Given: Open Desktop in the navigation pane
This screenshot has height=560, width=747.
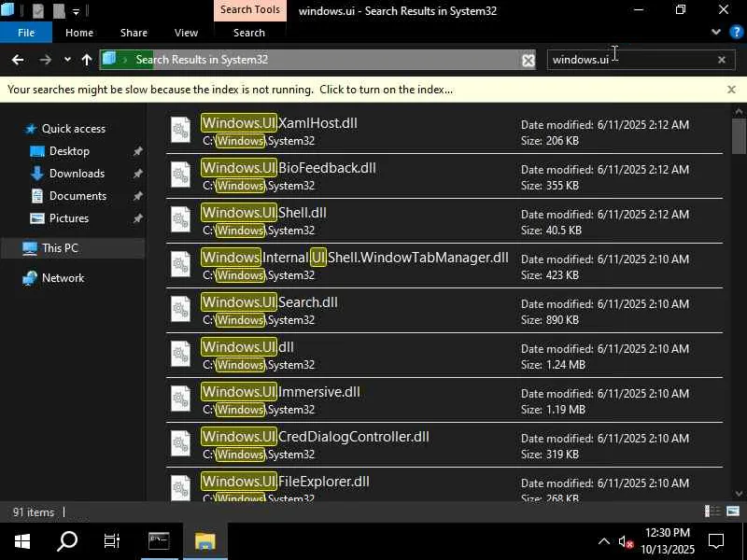Looking at the screenshot, I should tap(69, 151).
